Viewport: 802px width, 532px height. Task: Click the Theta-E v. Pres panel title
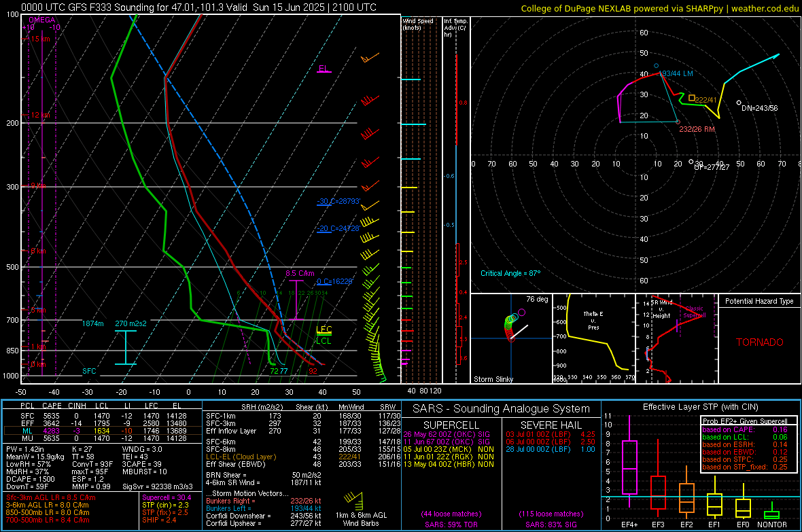(593, 320)
